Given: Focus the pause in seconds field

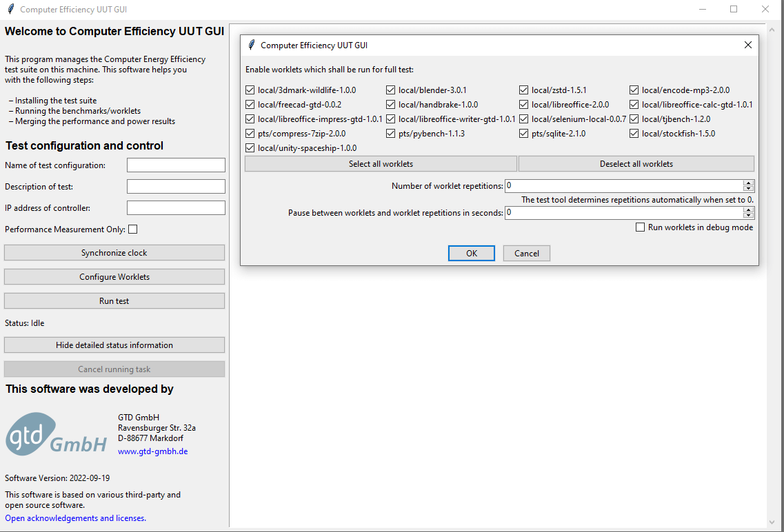Looking at the screenshot, I should tap(624, 213).
